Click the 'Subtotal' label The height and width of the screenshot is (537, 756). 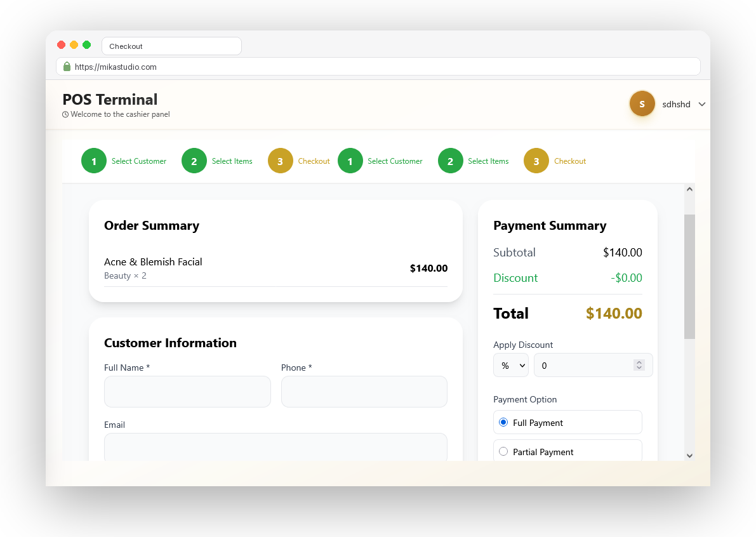click(514, 253)
